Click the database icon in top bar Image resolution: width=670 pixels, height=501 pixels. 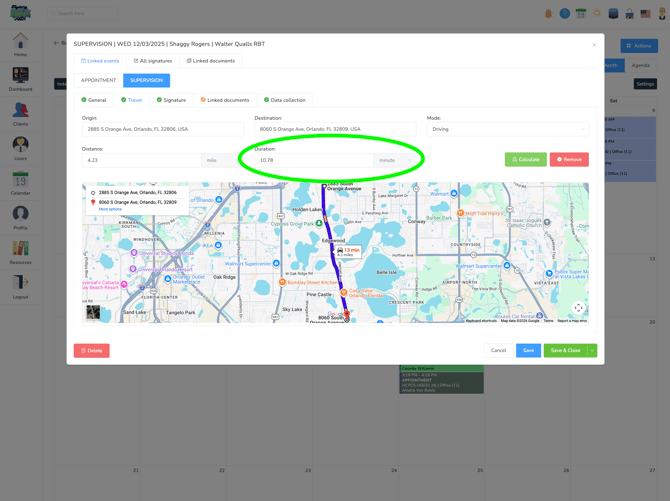(x=613, y=14)
